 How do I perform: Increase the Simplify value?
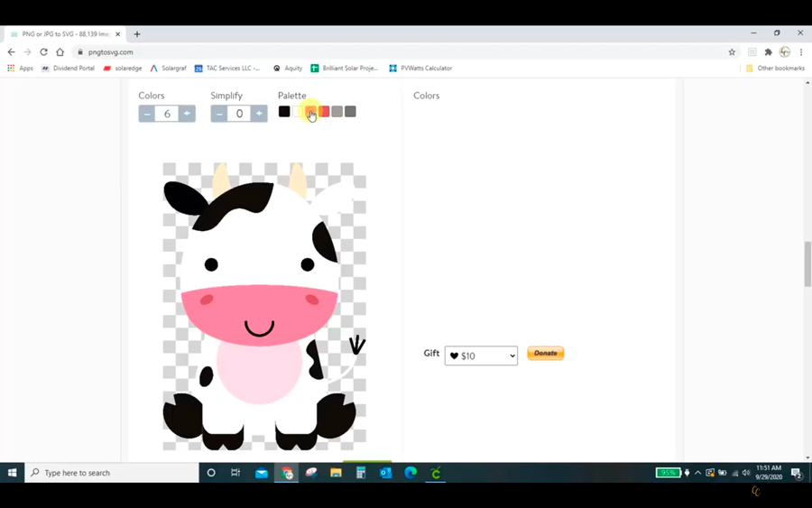(259, 114)
